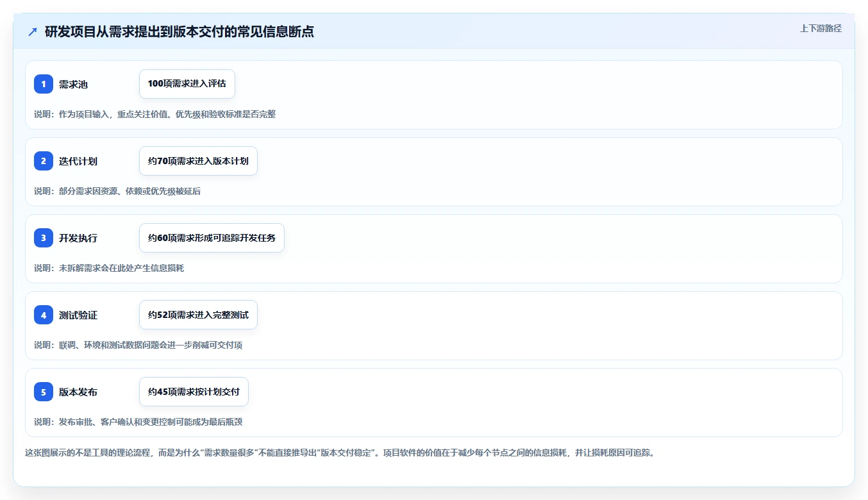Click the 约52项需求进入完整测试 pill

pos(198,315)
